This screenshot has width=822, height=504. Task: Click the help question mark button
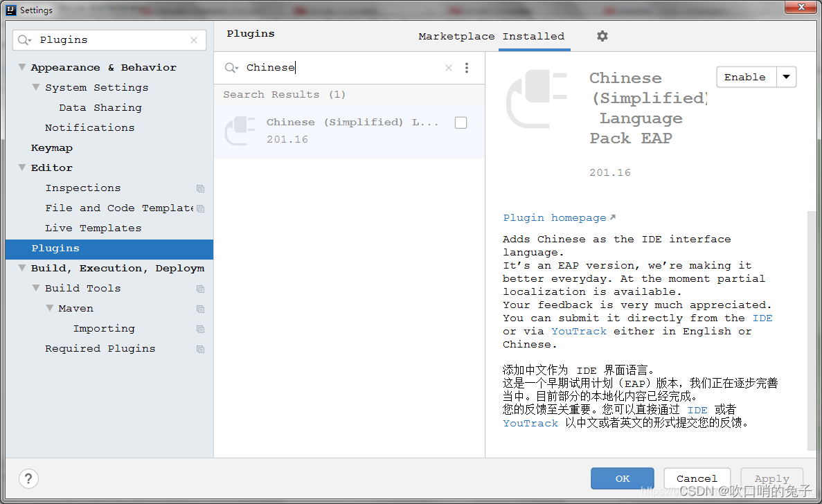29,478
